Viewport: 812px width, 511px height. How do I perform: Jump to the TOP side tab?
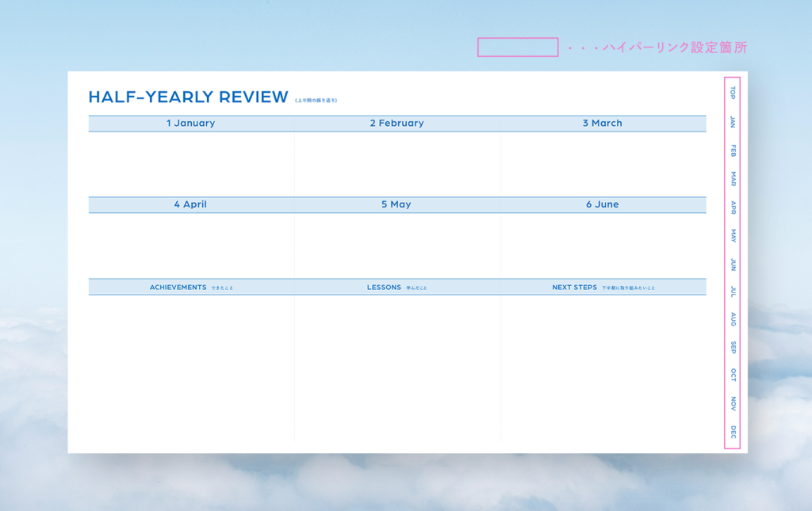click(x=733, y=93)
